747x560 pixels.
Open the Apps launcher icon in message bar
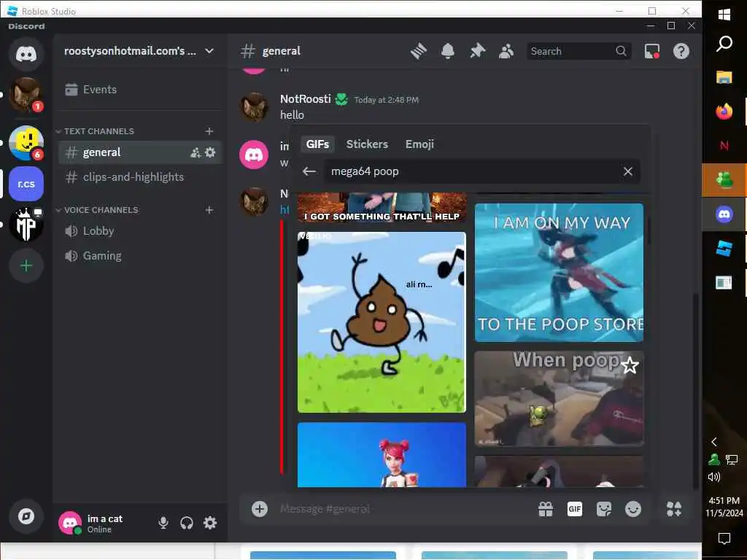point(673,509)
